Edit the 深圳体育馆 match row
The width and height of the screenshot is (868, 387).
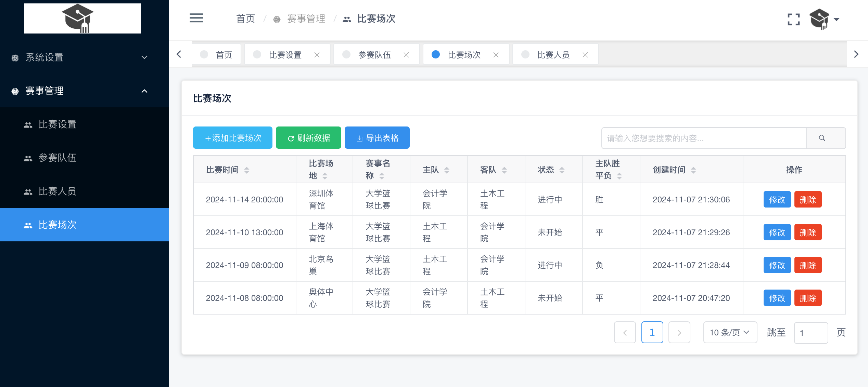click(x=777, y=199)
